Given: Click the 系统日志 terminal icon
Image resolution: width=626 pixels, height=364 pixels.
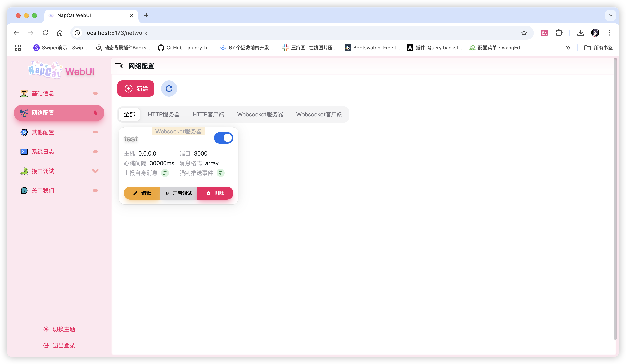Looking at the screenshot, I should point(24,151).
